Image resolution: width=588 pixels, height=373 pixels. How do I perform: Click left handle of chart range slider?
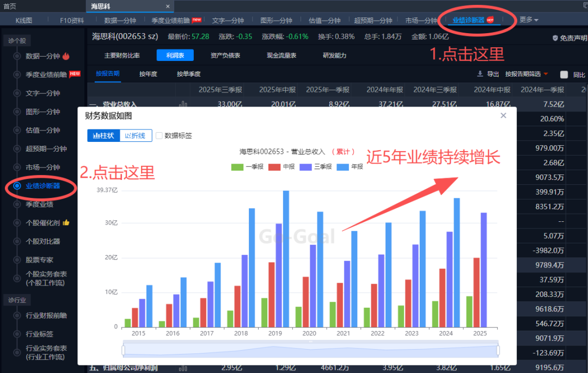pyautogui.click(x=124, y=350)
